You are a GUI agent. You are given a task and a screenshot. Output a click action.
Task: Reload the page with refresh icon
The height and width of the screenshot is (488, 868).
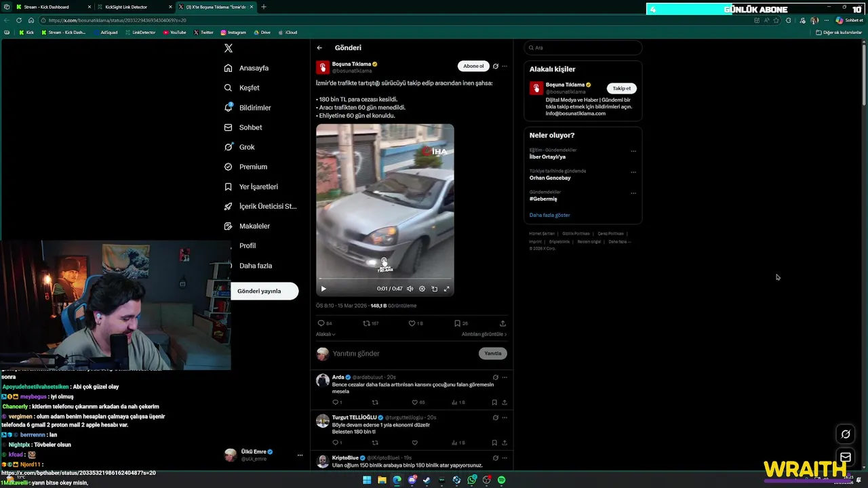point(20,20)
